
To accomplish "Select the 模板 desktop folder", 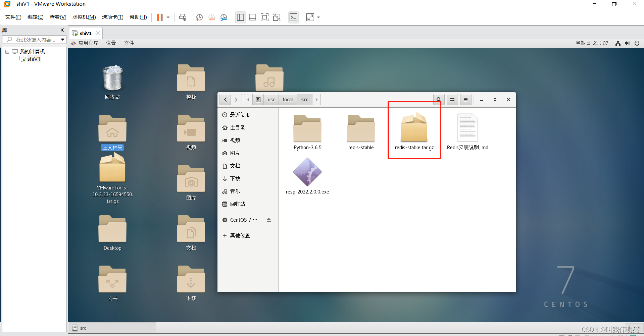I will (x=191, y=82).
